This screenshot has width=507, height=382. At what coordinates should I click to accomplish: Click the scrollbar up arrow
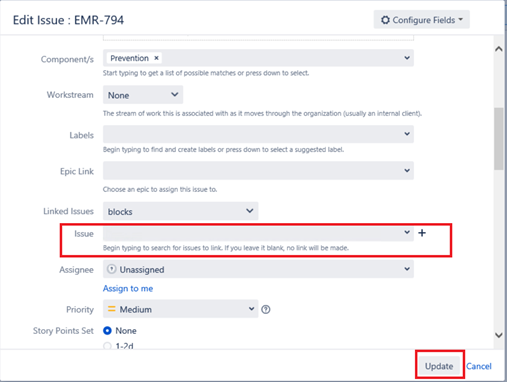[499, 49]
